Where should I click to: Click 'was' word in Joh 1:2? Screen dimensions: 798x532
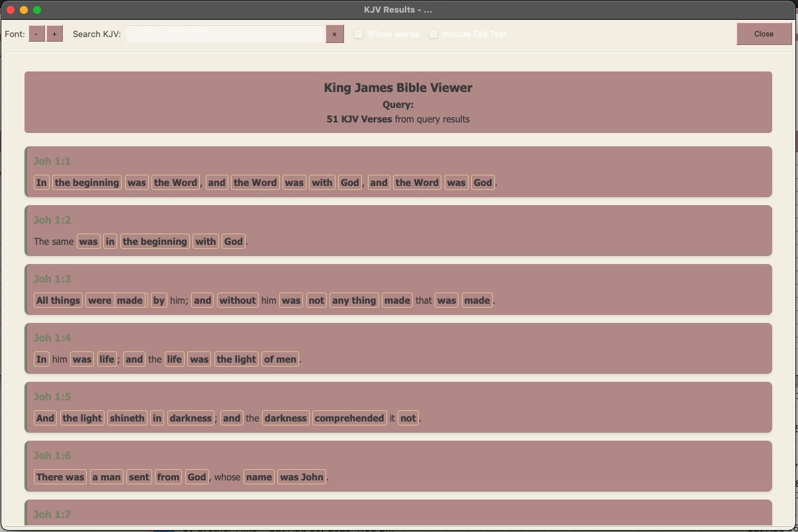88,242
